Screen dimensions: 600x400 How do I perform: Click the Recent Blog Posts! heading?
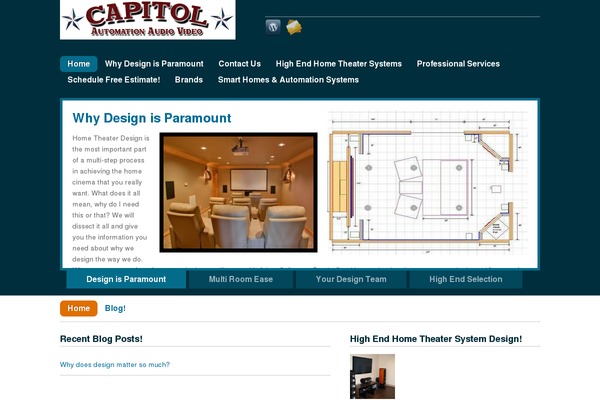point(101,339)
